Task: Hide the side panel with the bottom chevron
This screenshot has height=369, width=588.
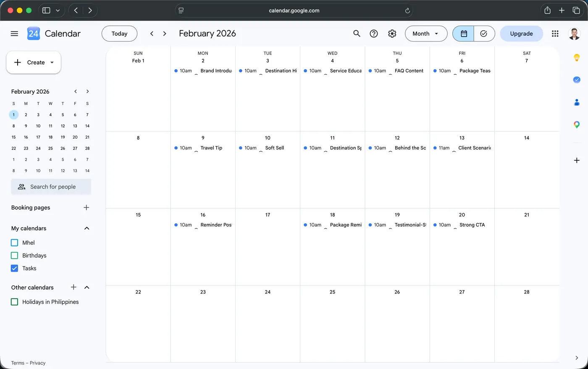Action: 577,358
